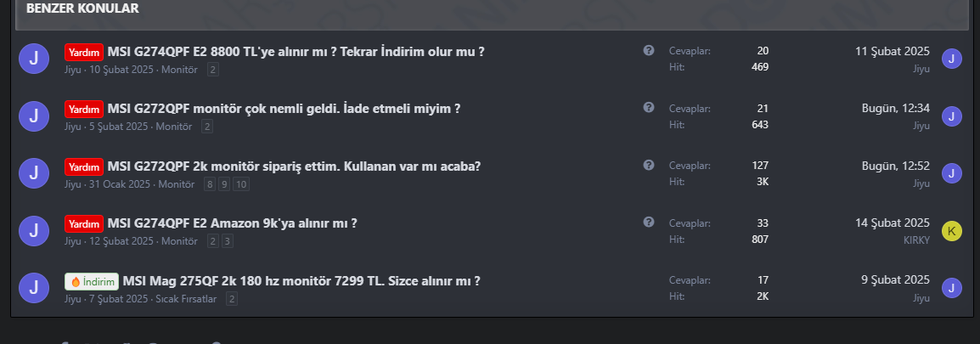
Task: Click large J avatar beside MSI Mag 275QF thread
Action: (x=33, y=288)
